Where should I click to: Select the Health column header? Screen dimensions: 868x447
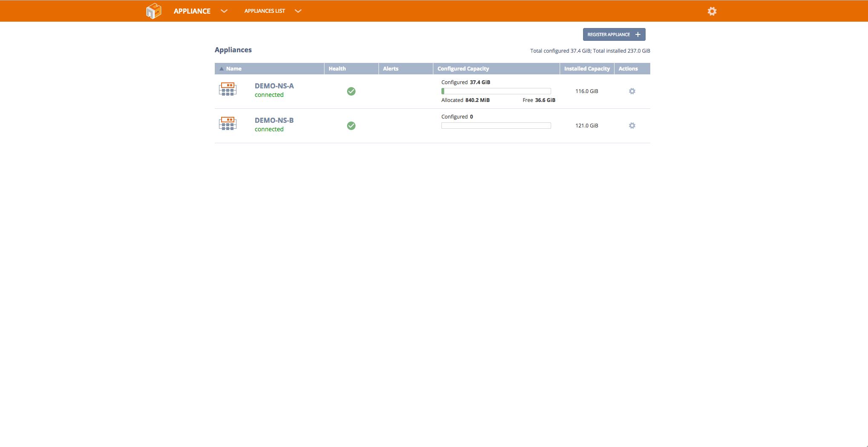click(x=337, y=68)
